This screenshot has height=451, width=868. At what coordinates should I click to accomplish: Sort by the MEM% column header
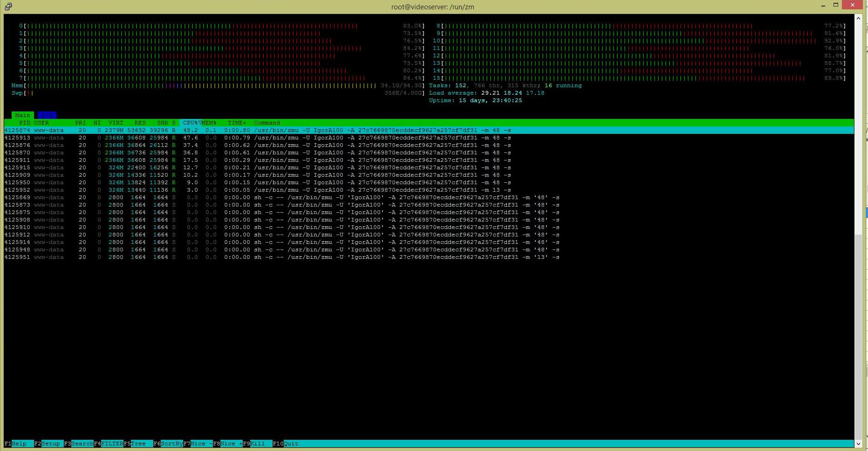pyautogui.click(x=209, y=123)
